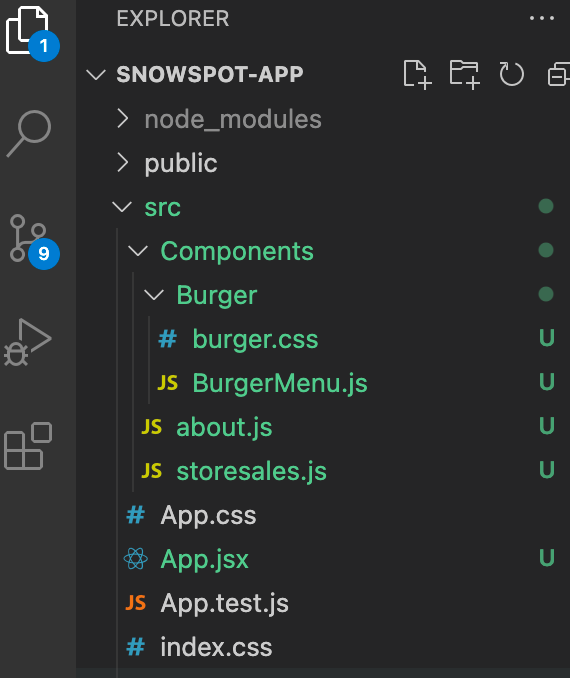
Task: Open the Run and Debug view
Action: pos(28,342)
